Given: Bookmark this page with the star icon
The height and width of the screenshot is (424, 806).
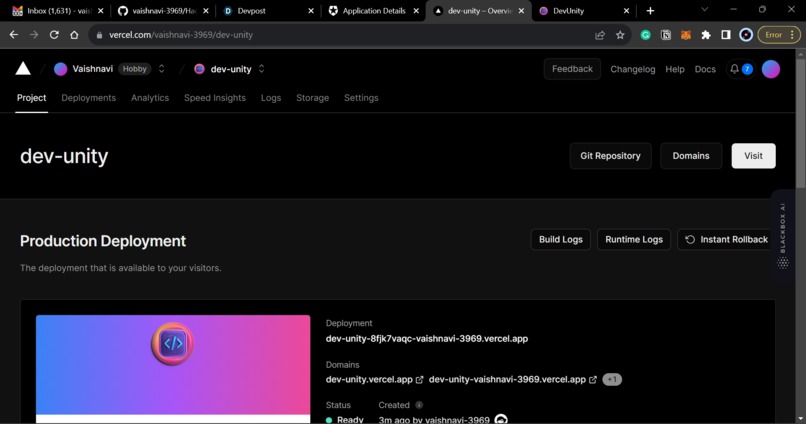Looking at the screenshot, I should (x=620, y=35).
